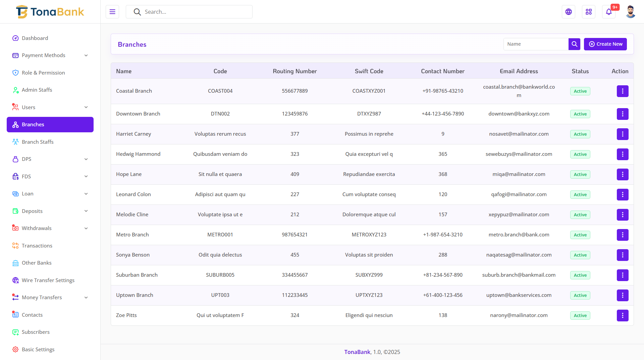Expand the Loan submenu

click(x=50, y=194)
